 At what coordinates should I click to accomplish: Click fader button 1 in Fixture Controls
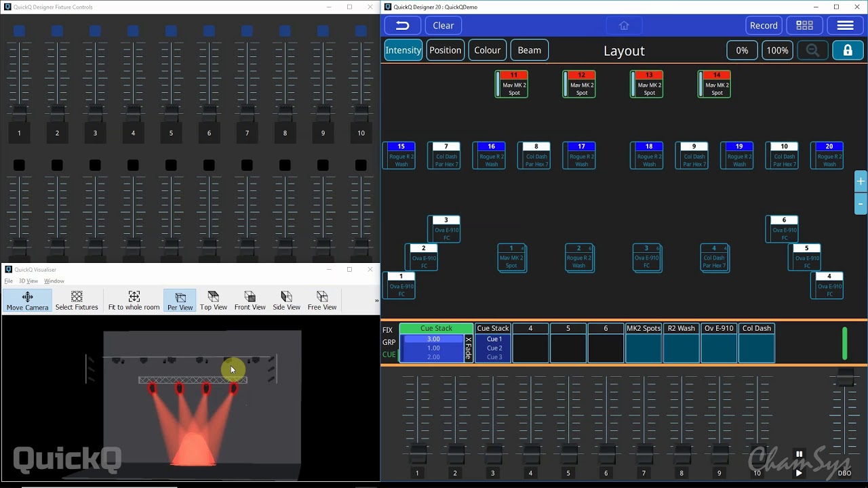pyautogui.click(x=19, y=133)
